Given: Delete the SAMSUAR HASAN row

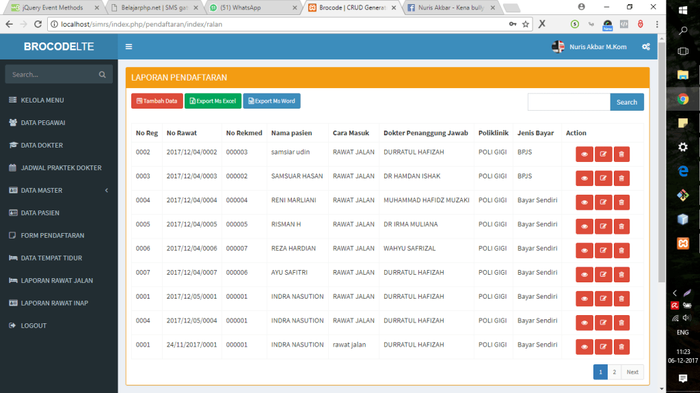Looking at the screenshot, I should pyautogui.click(x=621, y=178).
